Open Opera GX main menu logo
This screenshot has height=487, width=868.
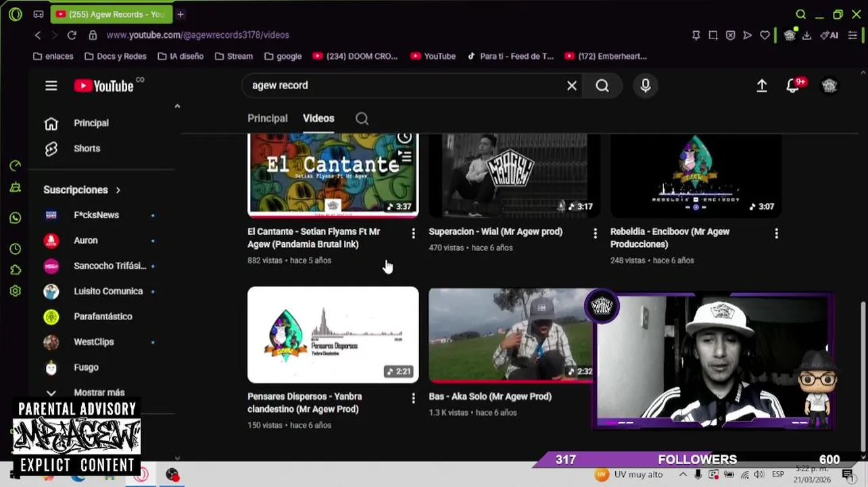15,14
